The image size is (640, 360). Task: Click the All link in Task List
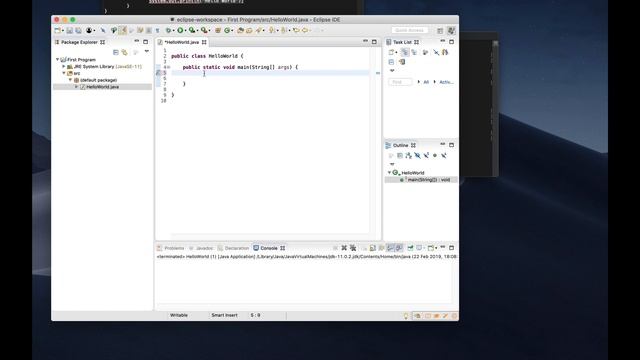click(x=426, y=82)
